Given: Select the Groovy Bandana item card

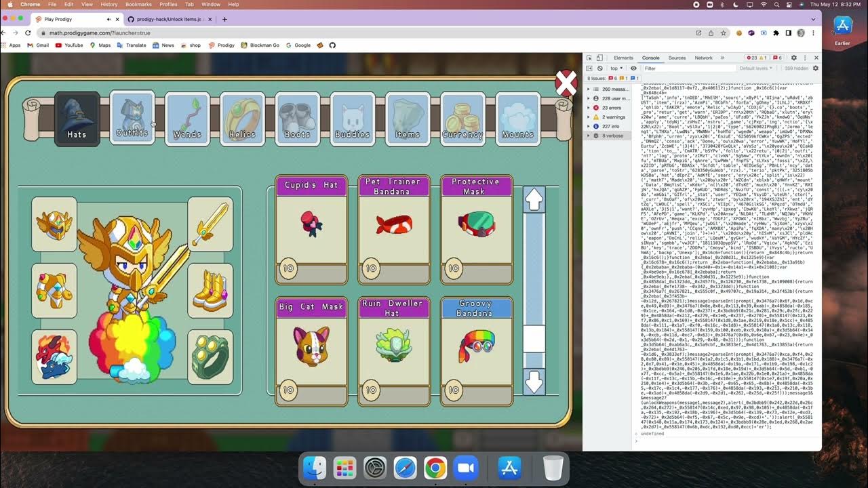Looking at the screenshot, I should point(477,351).
